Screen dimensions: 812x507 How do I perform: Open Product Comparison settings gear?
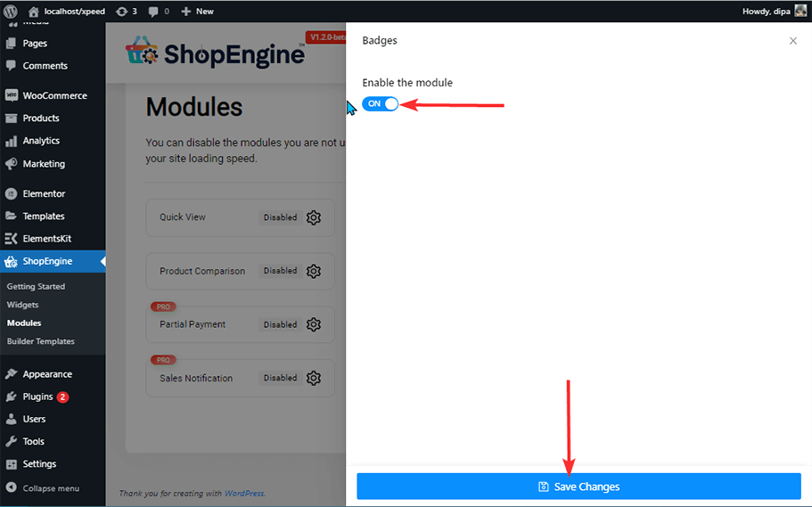(x=314, y=271)
